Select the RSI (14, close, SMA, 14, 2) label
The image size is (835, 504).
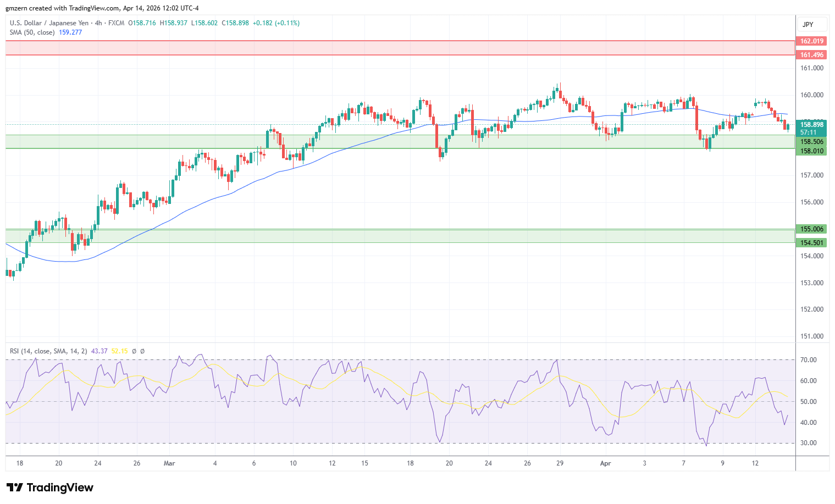click(x=48, y=351)
